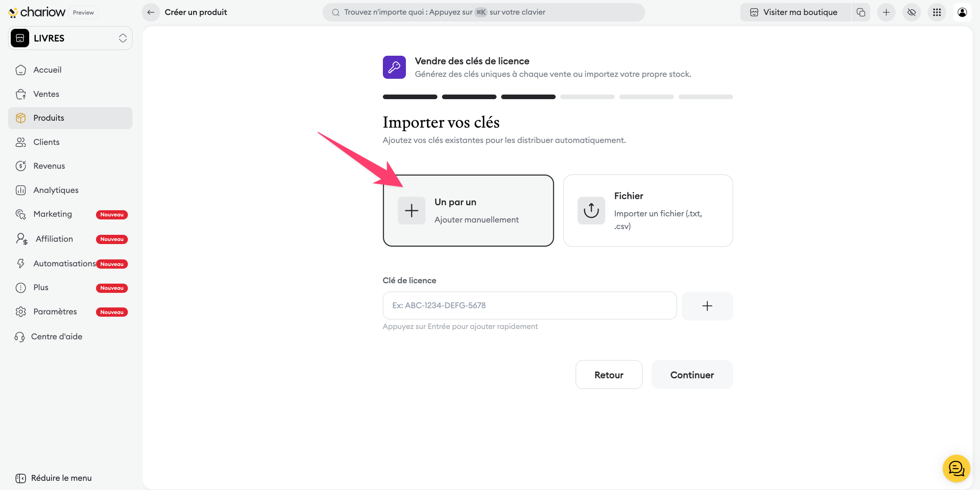This screenshot has width=980, height=490.
Task: Go to the Marketing section
Action: [53, 214]
